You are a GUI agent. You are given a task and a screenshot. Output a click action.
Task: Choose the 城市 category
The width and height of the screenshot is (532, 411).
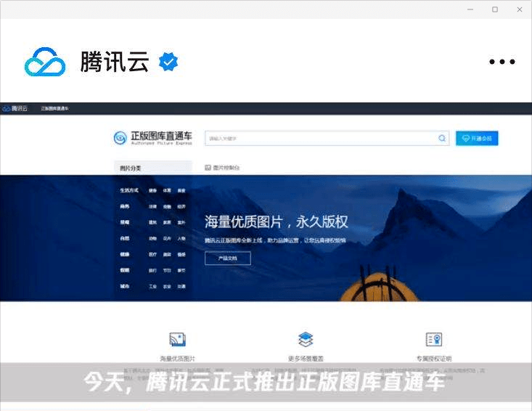125,286
